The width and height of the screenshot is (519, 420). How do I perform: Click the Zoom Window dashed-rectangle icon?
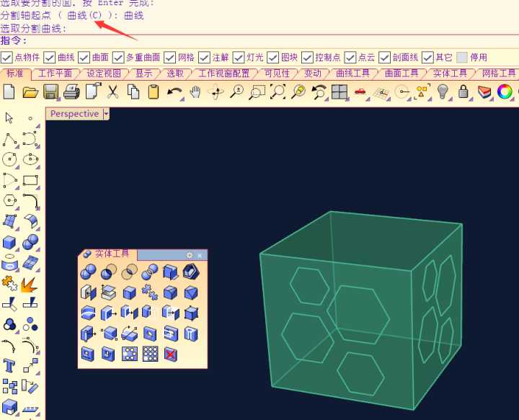click(257, 91)
